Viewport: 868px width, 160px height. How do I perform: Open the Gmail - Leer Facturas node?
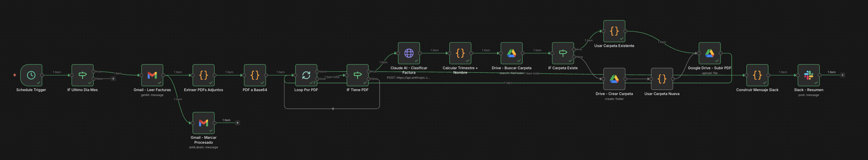click(152, 75)
